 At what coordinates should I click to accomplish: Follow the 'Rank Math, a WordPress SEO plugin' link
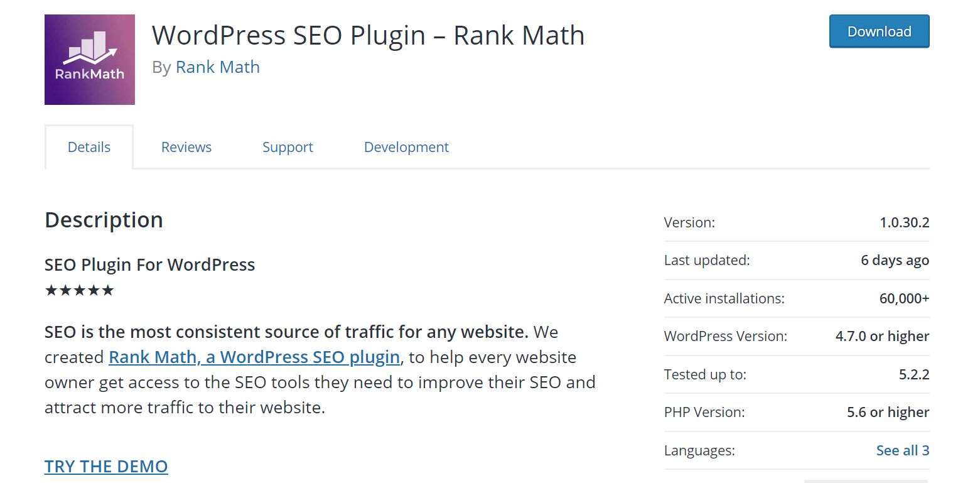tap(254, 357)
